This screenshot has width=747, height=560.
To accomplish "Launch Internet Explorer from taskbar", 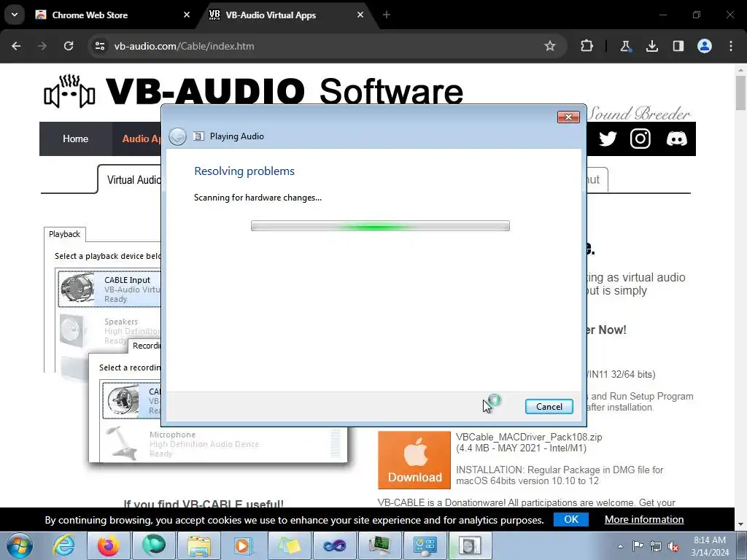I will point(64,545).
